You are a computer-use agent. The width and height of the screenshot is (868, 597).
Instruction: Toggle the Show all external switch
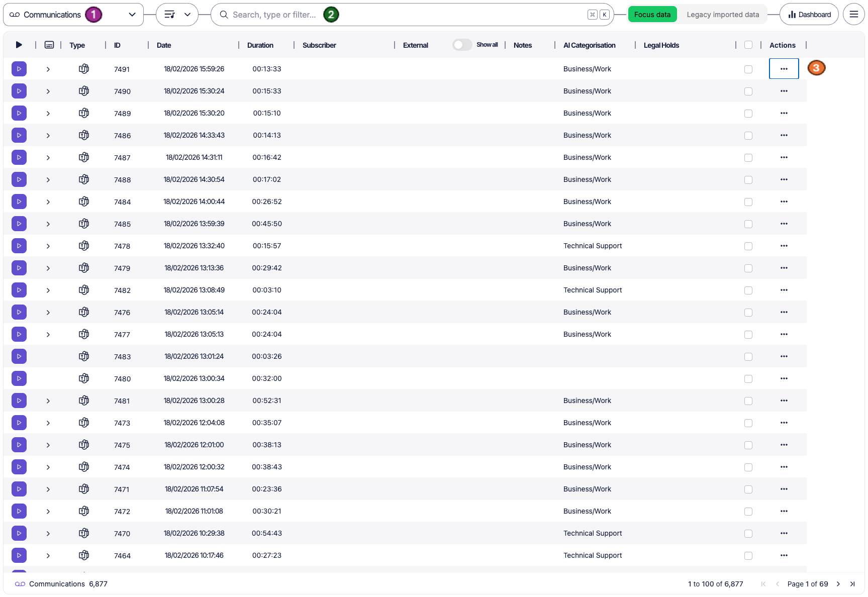tap(461, 45)
